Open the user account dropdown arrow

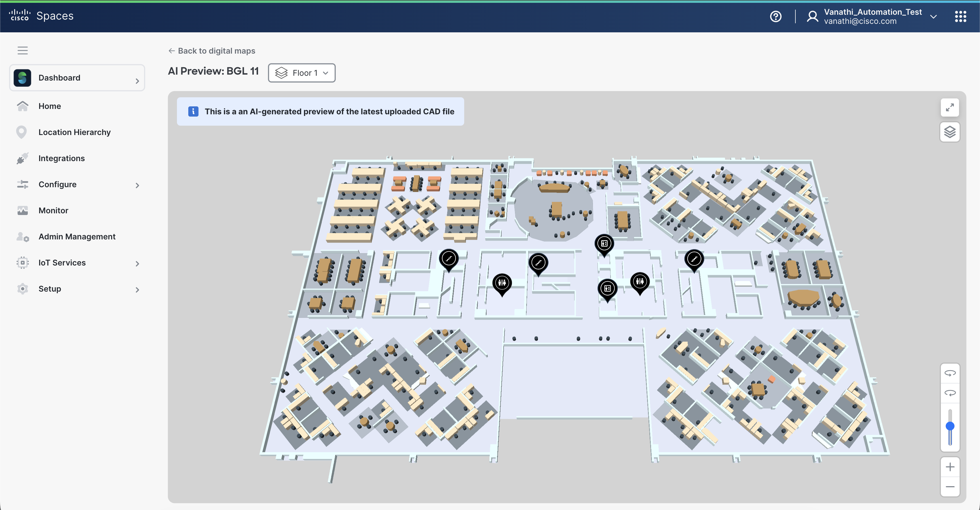coord(933,17)
